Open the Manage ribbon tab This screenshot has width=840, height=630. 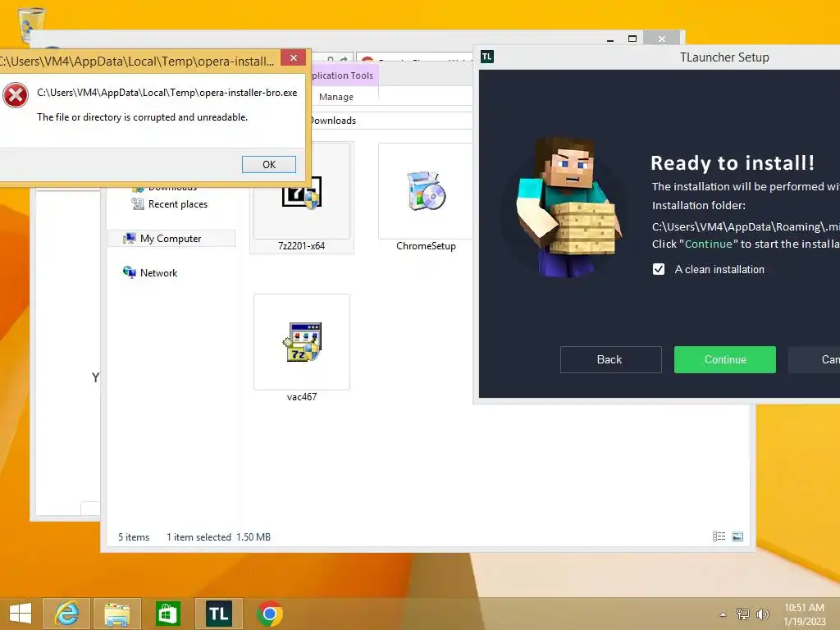click(336, 97)
